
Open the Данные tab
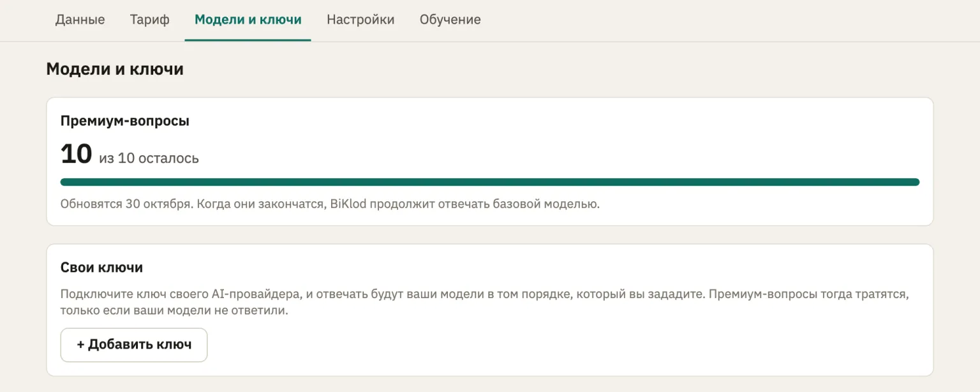(80, 20)
